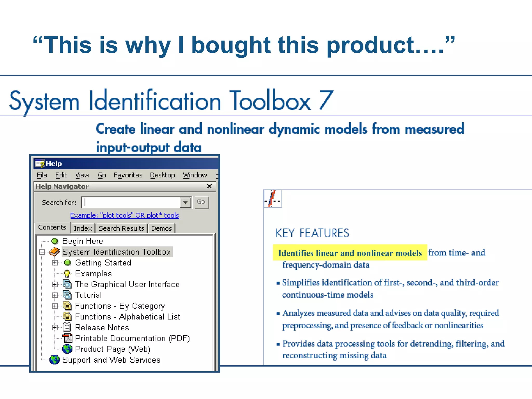Switch to the Search Results tab
The height and width of the screenshot is (399, 532).
click(121, 228)
